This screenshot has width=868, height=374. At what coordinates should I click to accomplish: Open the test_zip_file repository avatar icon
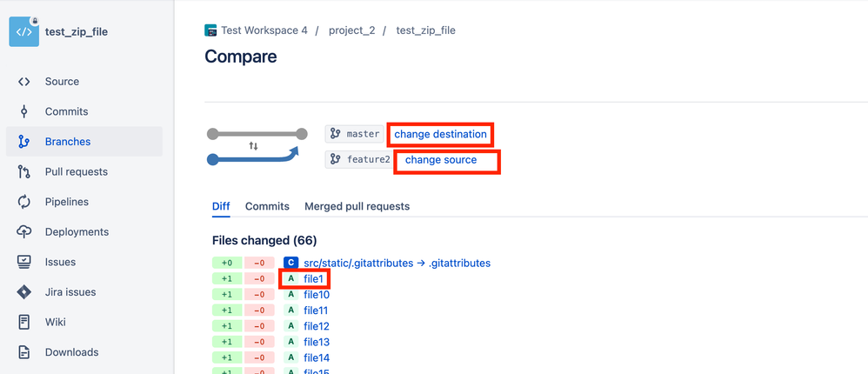[23, 31]
